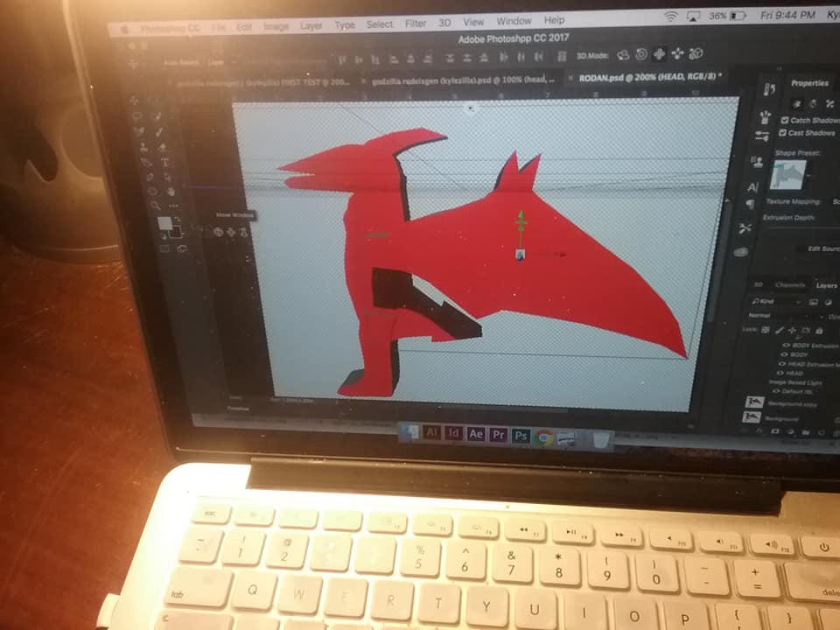Image resolution: width=840 pixels, height=630 pixels.
Task: Select the Type tool
Action: pos(164,162)
